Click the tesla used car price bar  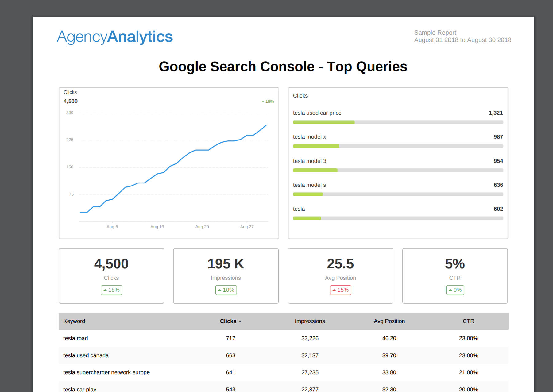click(398, 122)
